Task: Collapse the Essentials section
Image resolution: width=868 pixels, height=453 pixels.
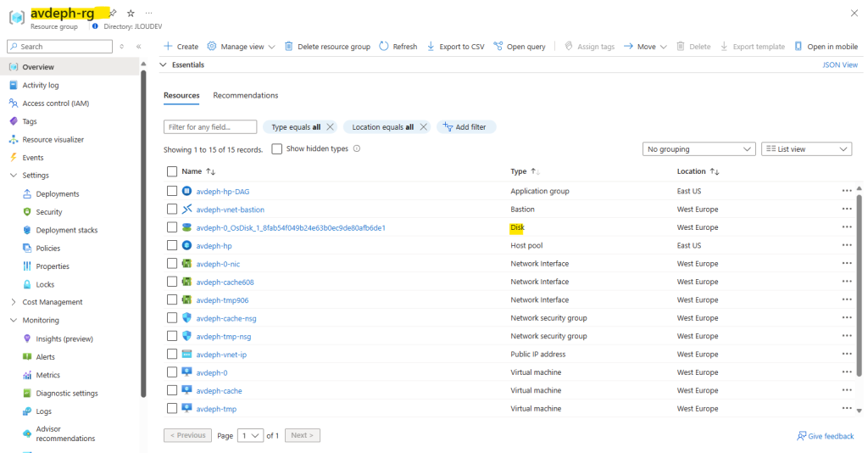Action: 164,64
